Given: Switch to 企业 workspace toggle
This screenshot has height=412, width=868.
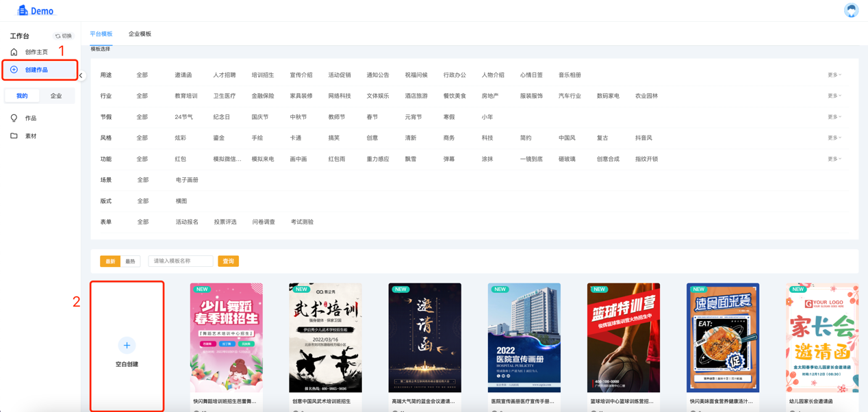Looking at the screenshot, I should [x=56, y=96].
